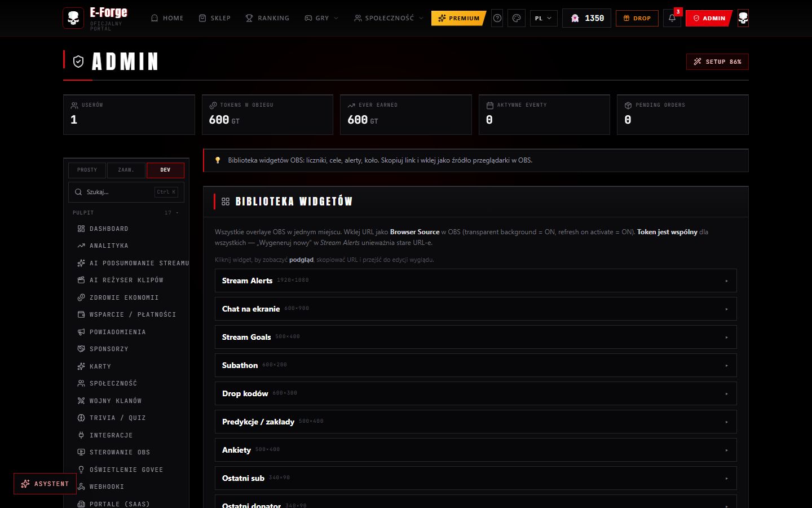Click the notification bell icon
The image size is (812, 508).
point(672,18)
